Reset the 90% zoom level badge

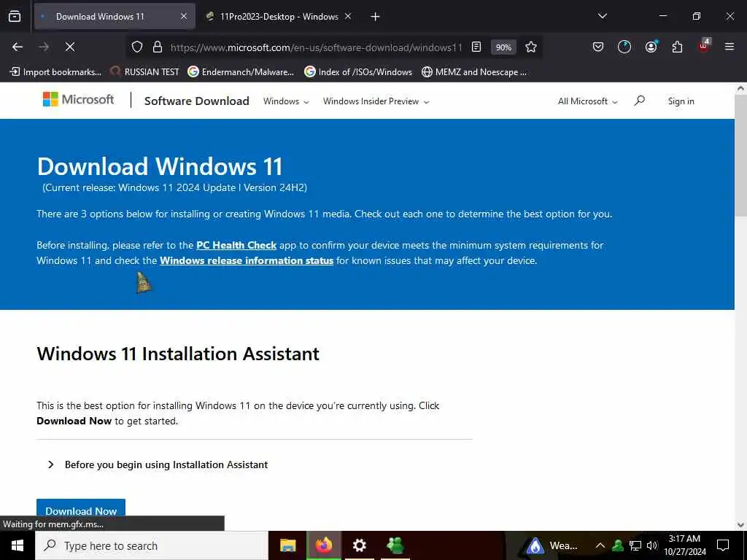coord(503,47)
